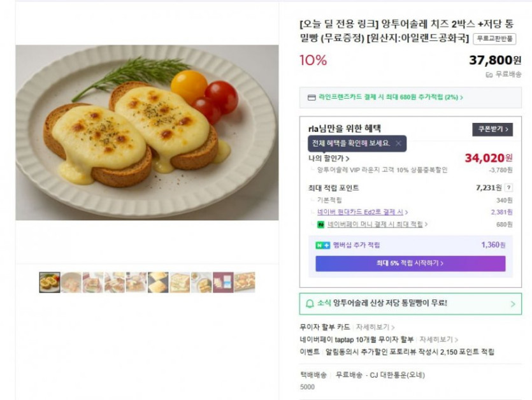Open 자세히보기 for 네이버페이 taptap 할부
The width and height of the screenshot is (532, 400).
tap(438, 339)
